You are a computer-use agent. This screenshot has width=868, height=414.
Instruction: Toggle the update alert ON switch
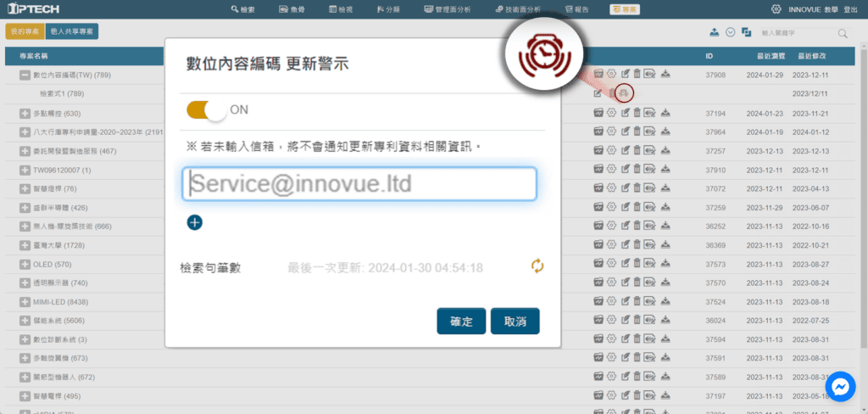point(207,109)
